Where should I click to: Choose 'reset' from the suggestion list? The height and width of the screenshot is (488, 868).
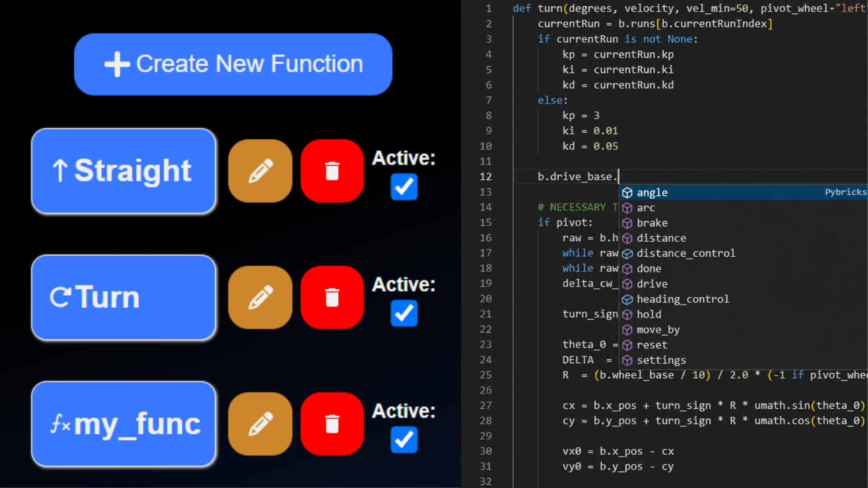click(x=743, y=345)
